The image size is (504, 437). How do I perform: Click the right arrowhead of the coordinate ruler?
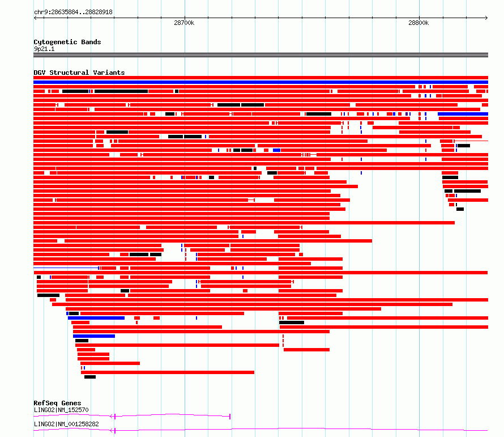point(486,18)
